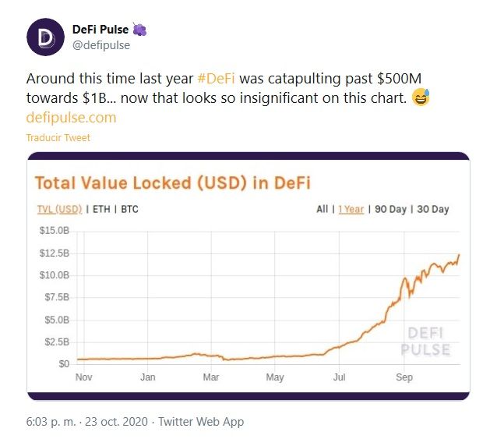504x439 pixels.
Task: Select the 30 Day time range
Action: 432,209
